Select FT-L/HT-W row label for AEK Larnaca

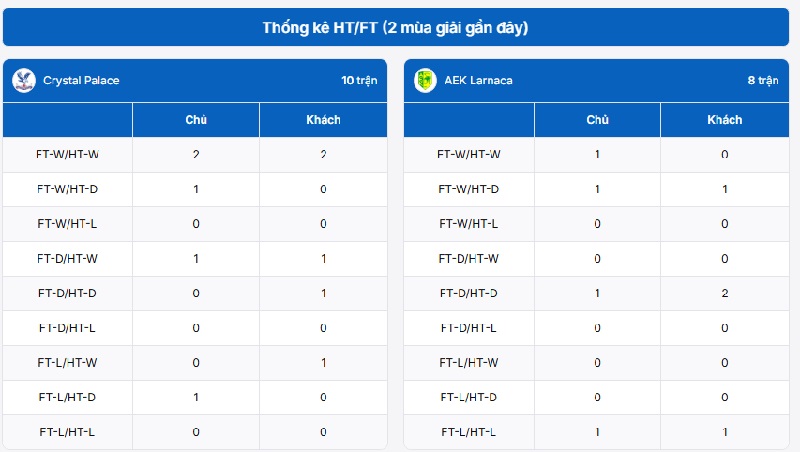click(469, 363)
